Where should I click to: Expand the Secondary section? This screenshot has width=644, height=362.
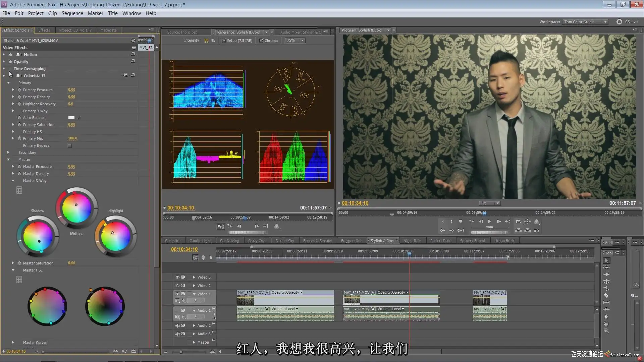pyautogui.click(x=8, y=153)
